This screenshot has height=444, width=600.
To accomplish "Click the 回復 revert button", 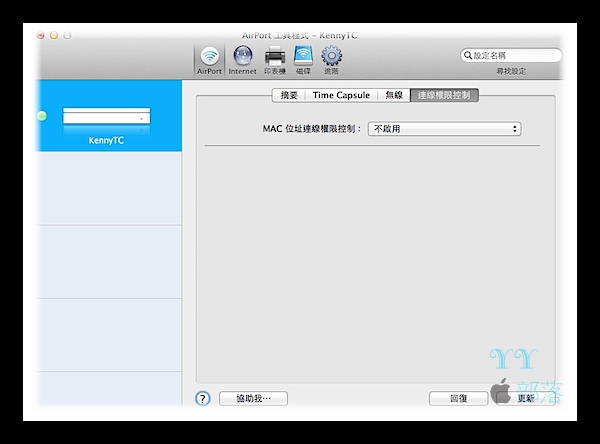I will pyautogui.click(x=458, y=398).
